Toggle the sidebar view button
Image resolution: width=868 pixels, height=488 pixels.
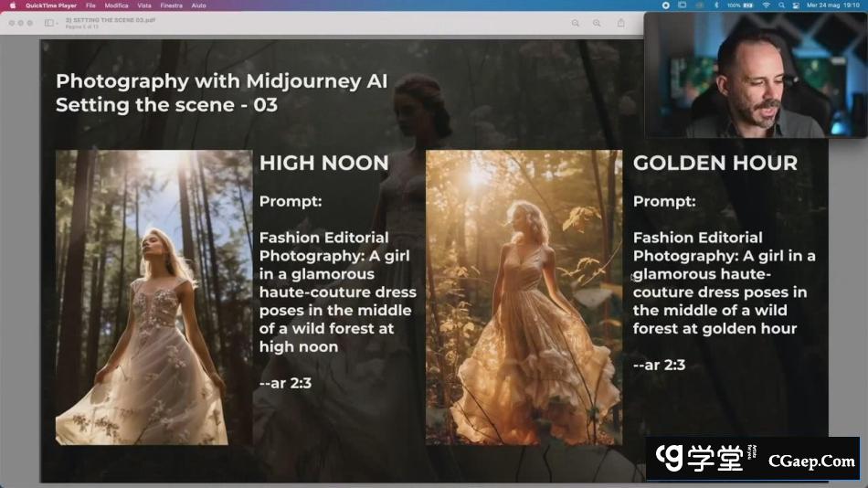click(48, 23)
